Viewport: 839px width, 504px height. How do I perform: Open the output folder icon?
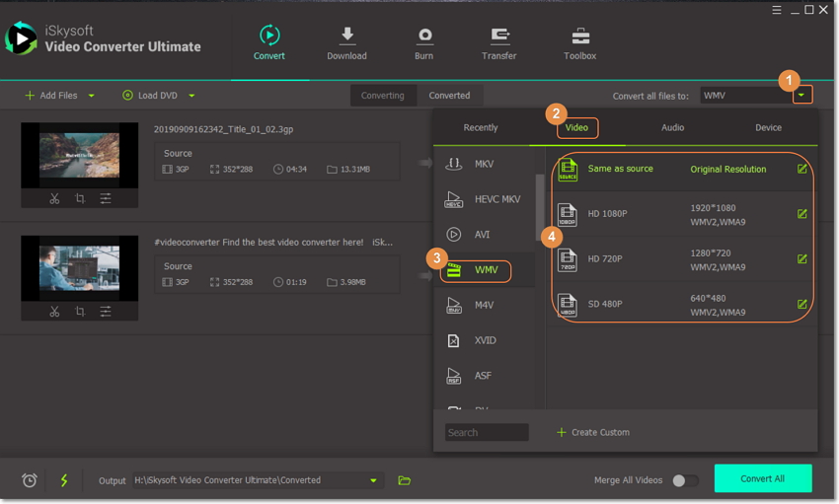[x=404, y=480]
